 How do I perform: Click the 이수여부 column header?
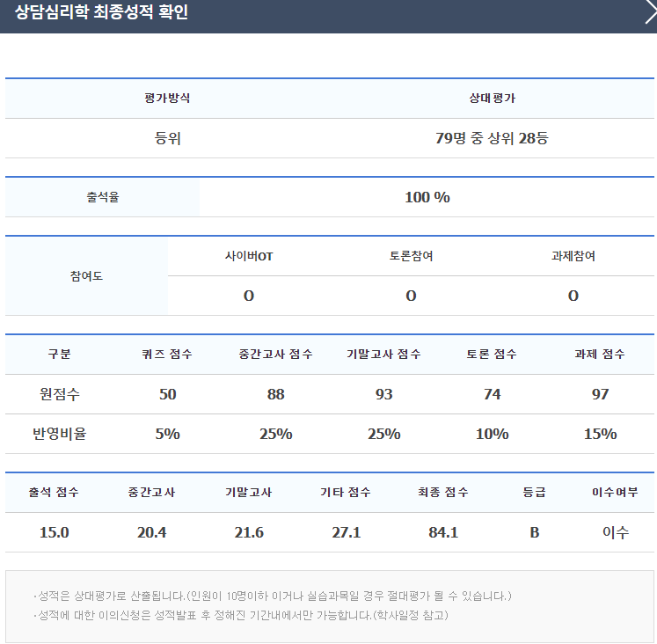(615, 492)
